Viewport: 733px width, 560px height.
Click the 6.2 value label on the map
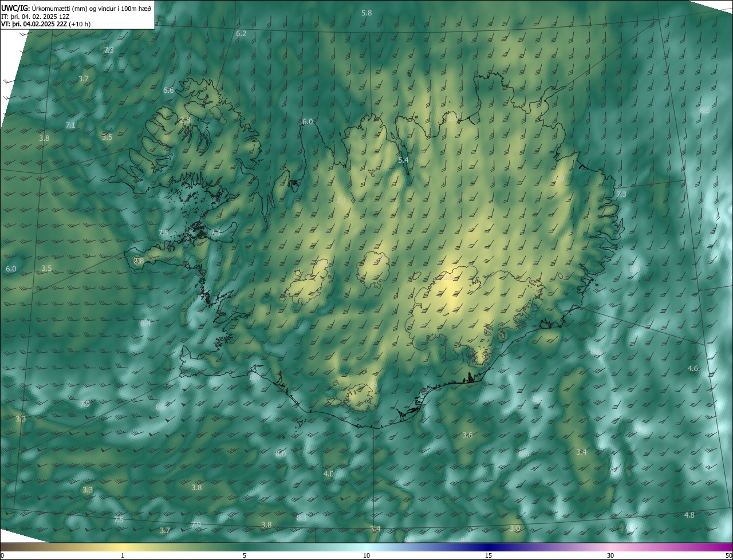241,34
